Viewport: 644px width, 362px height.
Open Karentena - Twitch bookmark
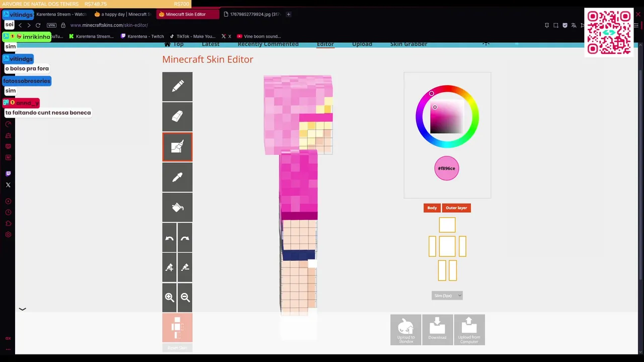coord(142,36)
